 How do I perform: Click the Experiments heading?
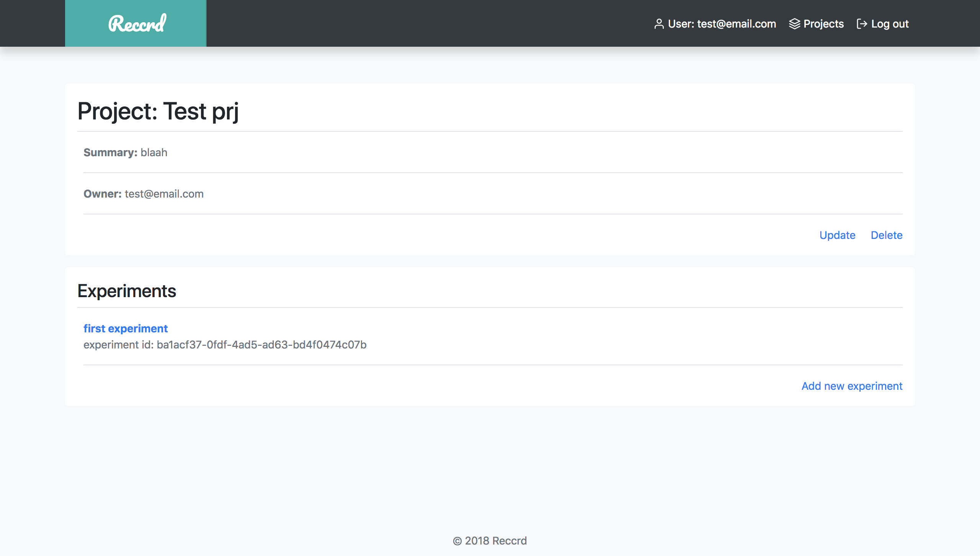(127, 291)
